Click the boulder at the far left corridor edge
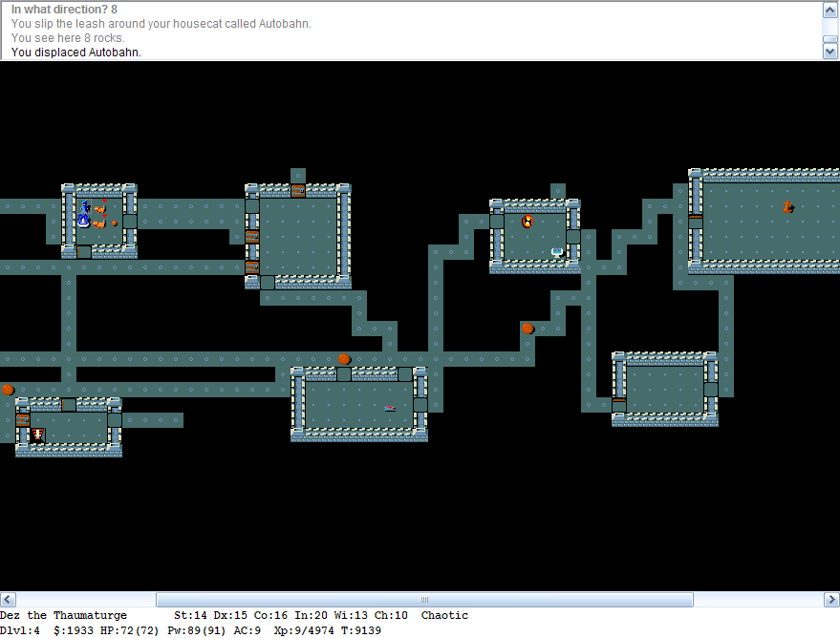Viewport: 840px width, 638px height. pos(8,389)
